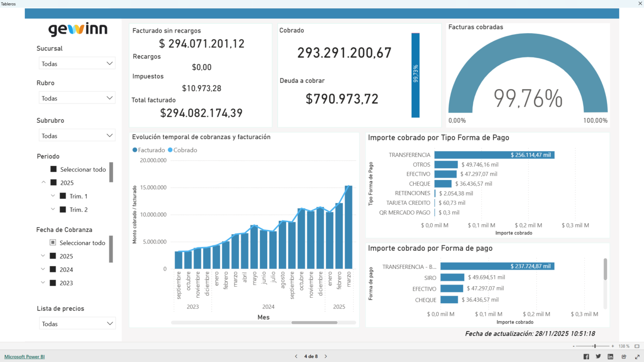Click the chart's horizontal scrollbar thumb
Viewport: 644px width, 362px height.
coord(314,322)
